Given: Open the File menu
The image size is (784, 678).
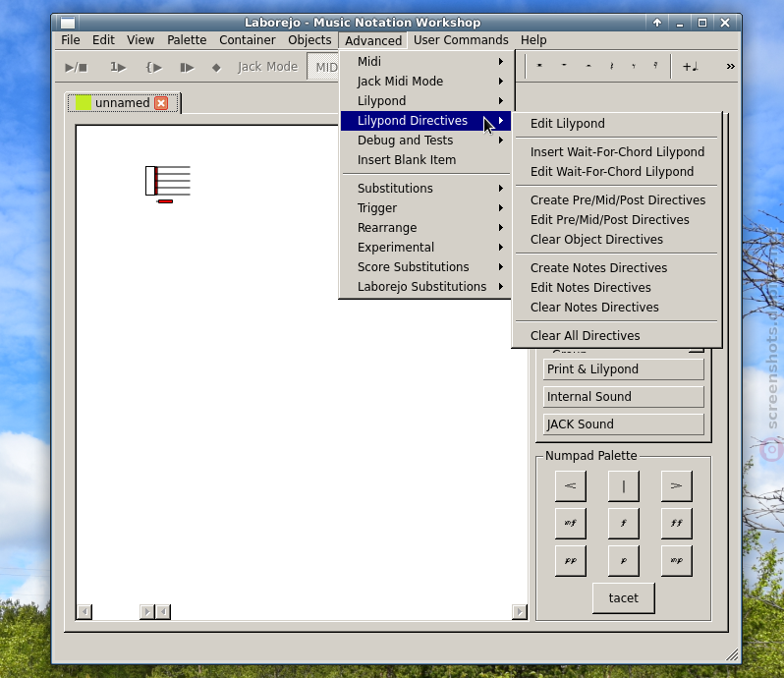Looking at the screenshot, I should (71, 40).
